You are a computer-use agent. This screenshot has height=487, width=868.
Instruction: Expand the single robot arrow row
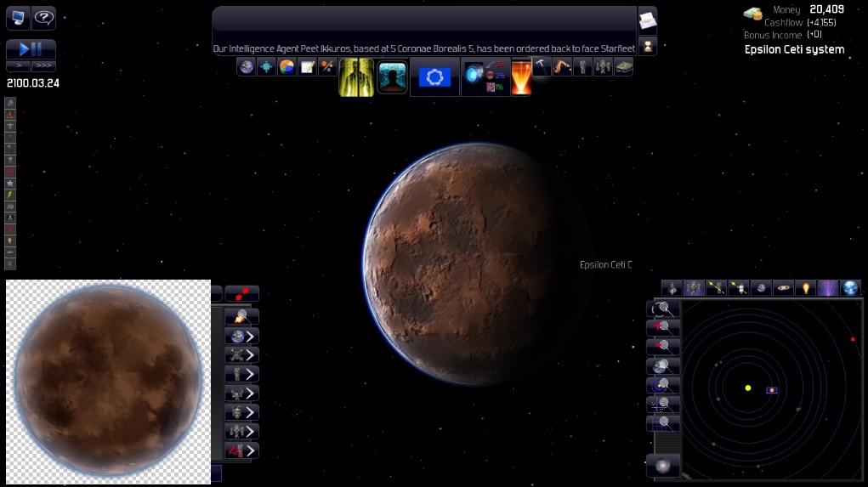242,374
